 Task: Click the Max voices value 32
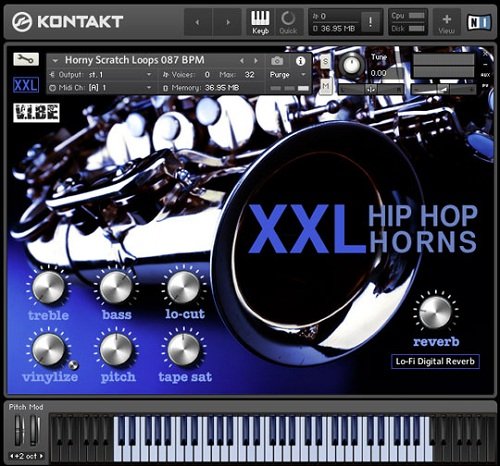(249, 75)
